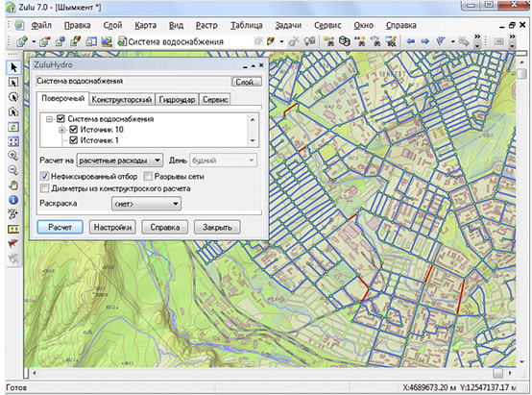Screen dimensions: 532x395
Task: Click the blue network tracing icon
Action: tap(441, 41)
